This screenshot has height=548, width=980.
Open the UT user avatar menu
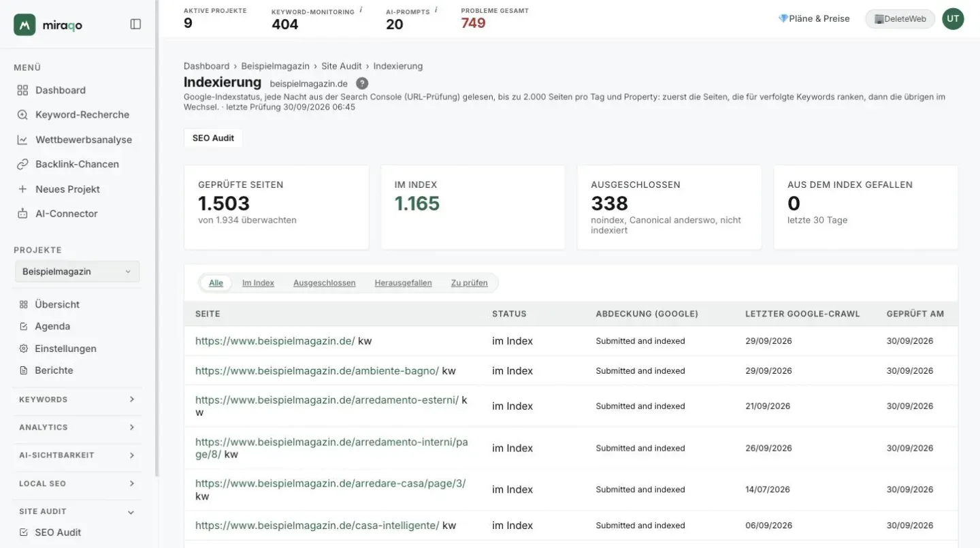(953, 19)
